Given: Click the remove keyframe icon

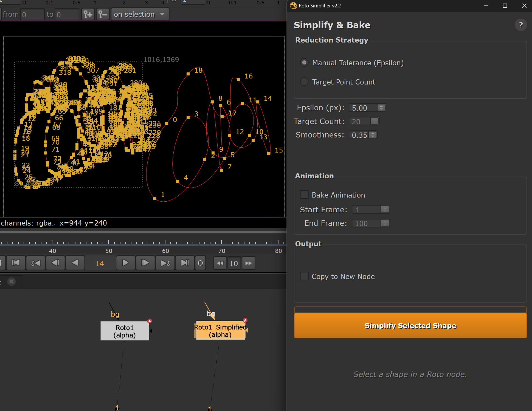Looking at the screenshot, I should 103,14.
